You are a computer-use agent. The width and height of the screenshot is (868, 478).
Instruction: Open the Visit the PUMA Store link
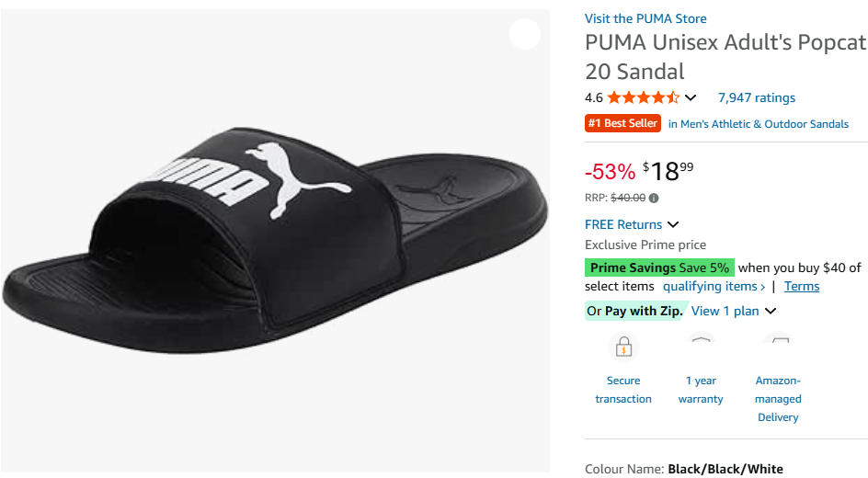tap(645, 18)
